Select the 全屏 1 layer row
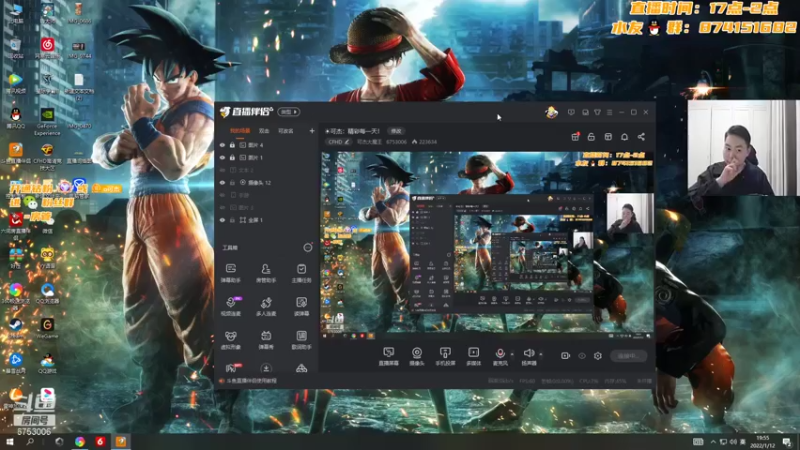 click(267, 220)
